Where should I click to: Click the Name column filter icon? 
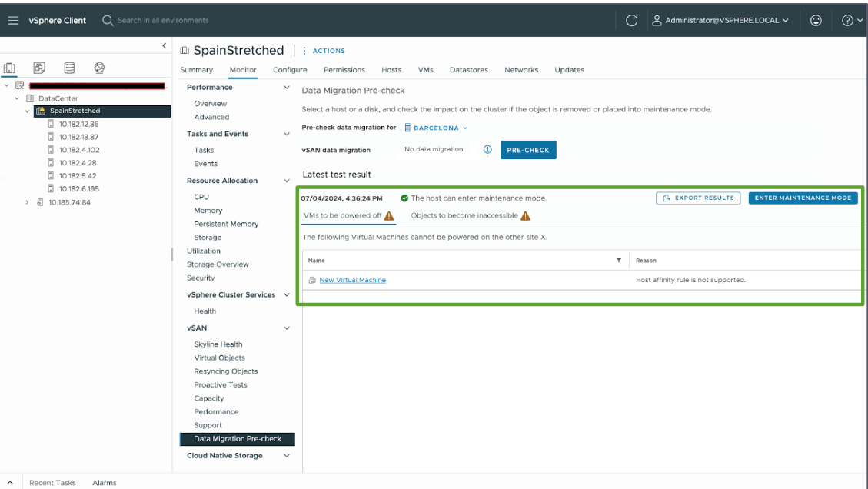pos(619,261)
